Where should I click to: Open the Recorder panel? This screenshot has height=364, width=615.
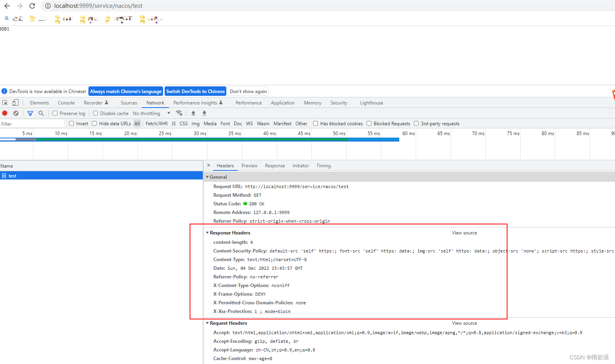point(96,103)
